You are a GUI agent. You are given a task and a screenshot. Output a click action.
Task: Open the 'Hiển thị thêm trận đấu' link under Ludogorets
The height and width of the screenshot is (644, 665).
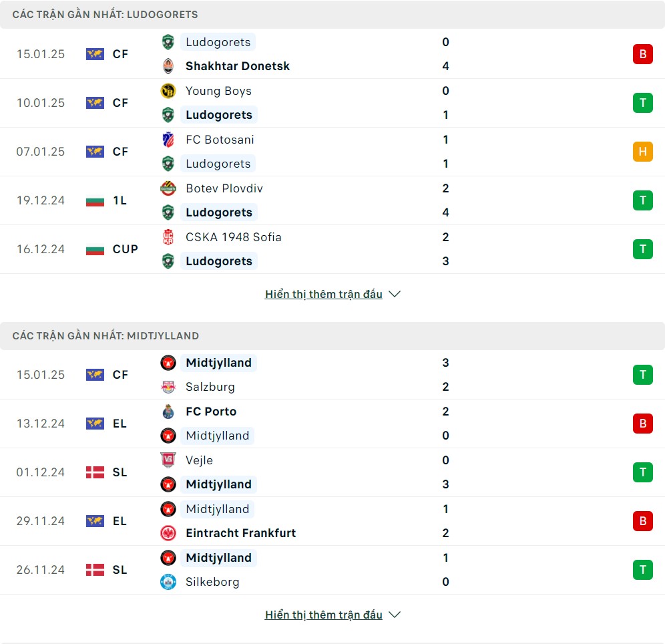click(324, 294)
